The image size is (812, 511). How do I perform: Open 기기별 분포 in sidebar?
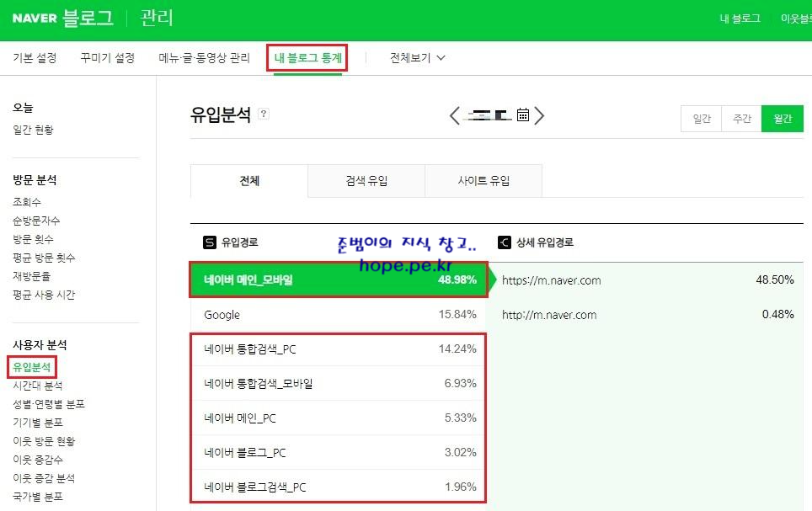38,423
